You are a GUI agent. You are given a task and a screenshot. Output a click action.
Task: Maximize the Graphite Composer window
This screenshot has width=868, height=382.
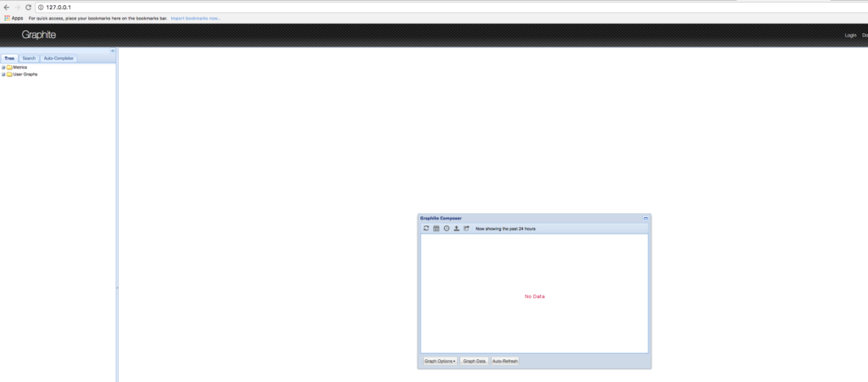[646, 219]
